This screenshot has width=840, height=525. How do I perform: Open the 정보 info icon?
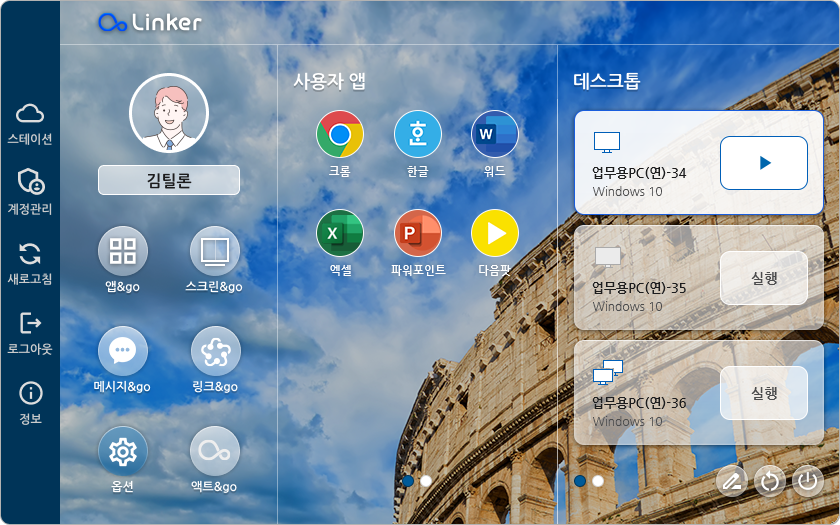(x=31, y=393)
